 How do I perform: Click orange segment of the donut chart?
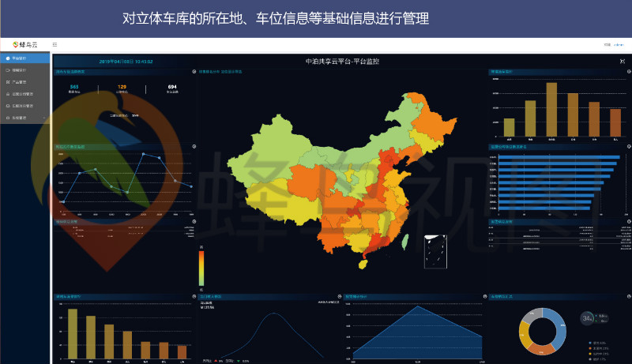[541, 350]
